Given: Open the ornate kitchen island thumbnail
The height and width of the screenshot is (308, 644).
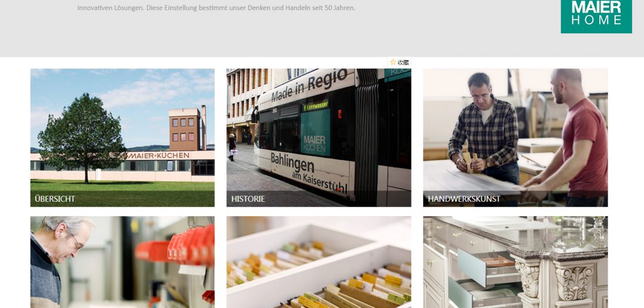Looking at the screenshot, I should 516,262.
